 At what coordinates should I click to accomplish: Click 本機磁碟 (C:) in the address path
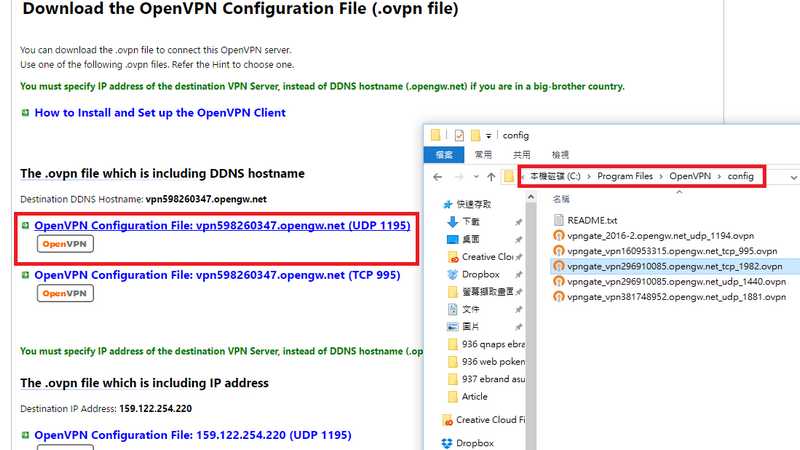point(555,176)
